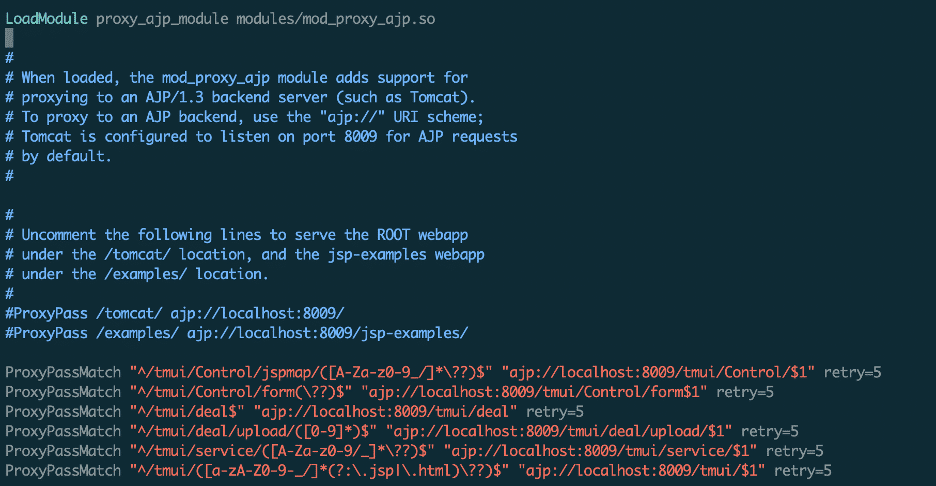Screen dimensions: 936x486
Task: Click the last ProxyPassMatch directive keyword
Action: coord(63,471)
